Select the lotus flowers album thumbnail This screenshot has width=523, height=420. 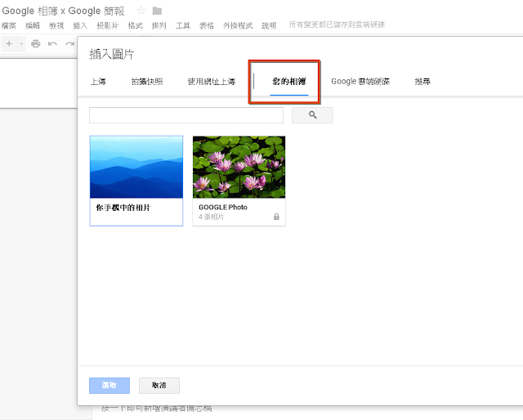pos(239,167)
